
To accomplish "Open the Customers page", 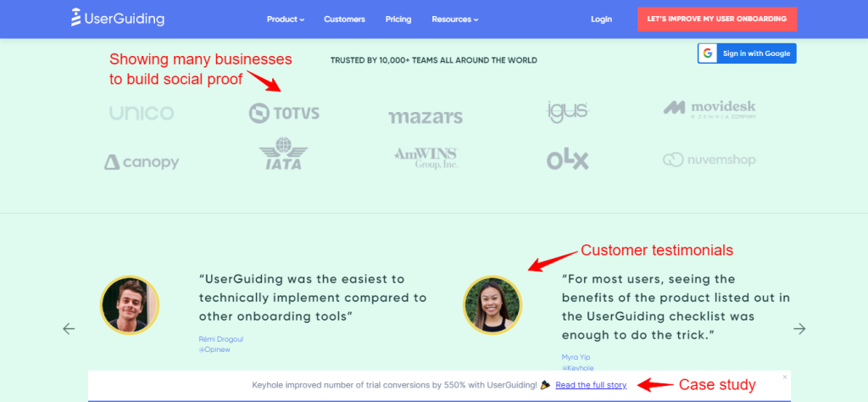I will click(344, 20).
